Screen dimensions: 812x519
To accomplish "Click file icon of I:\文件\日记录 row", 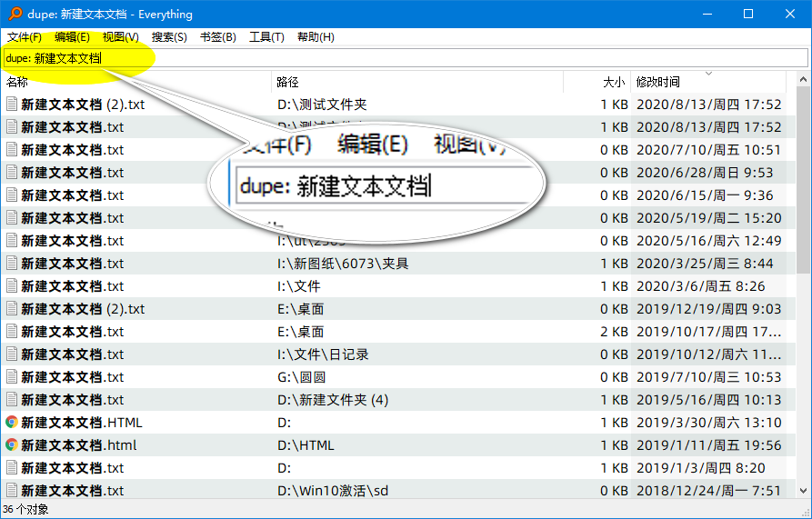I will coord(12,354).
